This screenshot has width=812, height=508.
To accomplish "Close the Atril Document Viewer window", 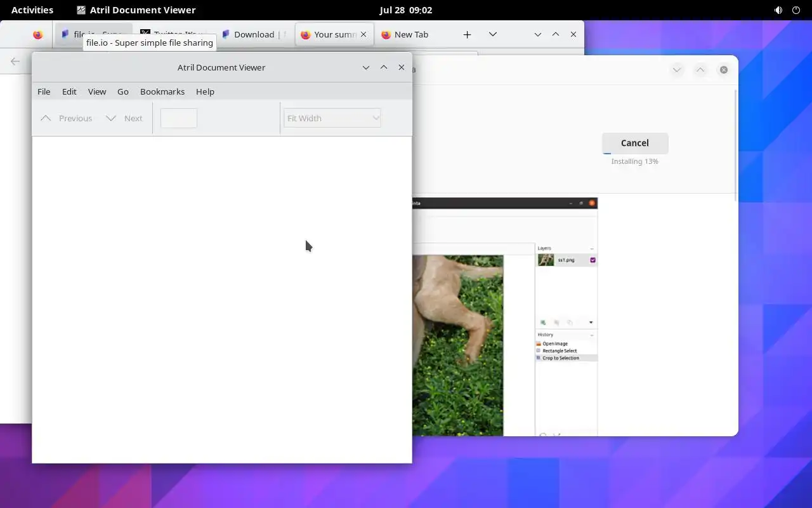I will coord(402,67).
